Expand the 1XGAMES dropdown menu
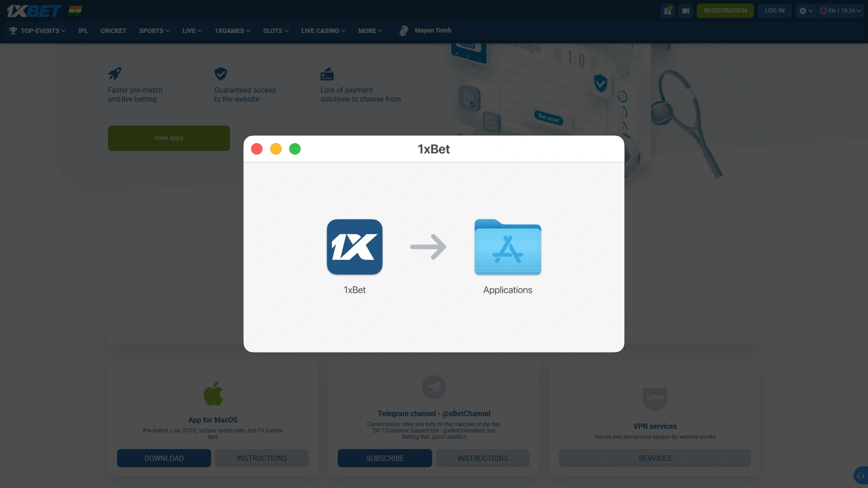868x488 pixels. (232, 31)
